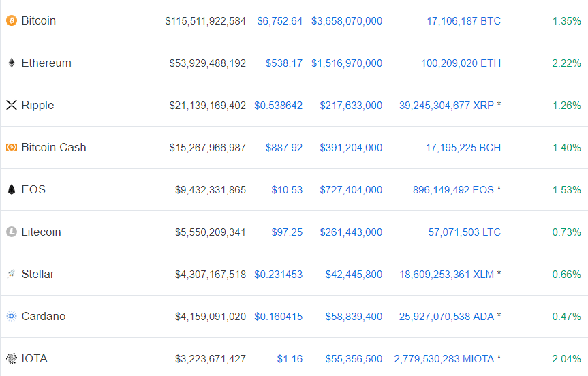Click Stellar volume $42,445,800
This screenshot has width=588, height=376.
[354, 275]
